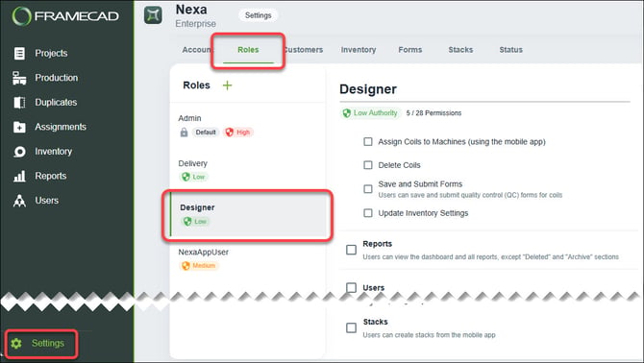Screen dimensions: 644x363
Task: Click the FRAMECAD logo
Action: pos(65,16)
